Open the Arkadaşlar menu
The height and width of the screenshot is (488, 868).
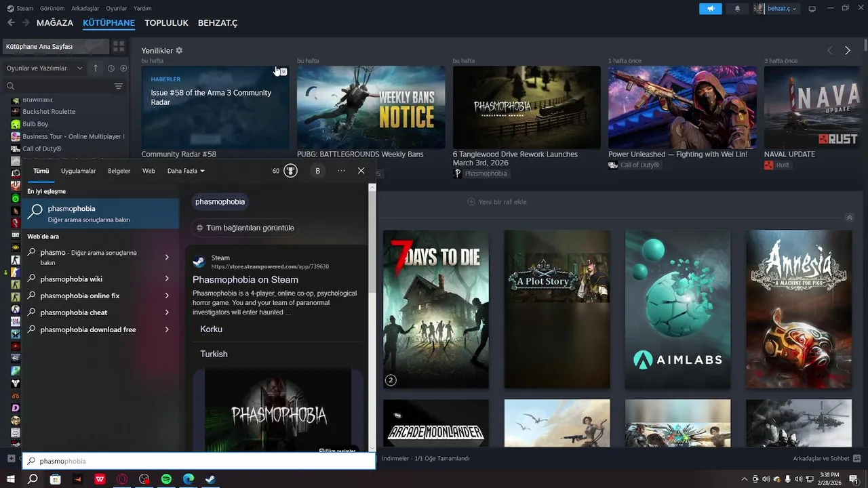pos(85,8)
